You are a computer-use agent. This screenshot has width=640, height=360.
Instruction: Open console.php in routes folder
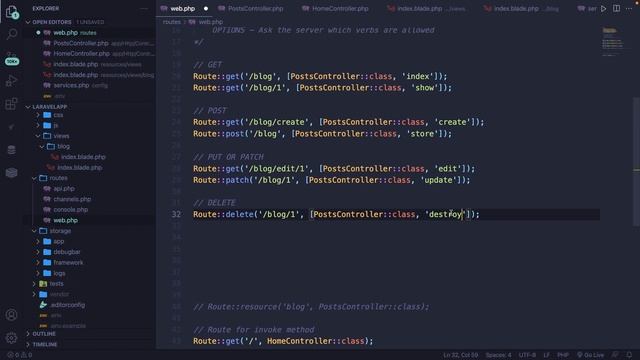point(70,210)
